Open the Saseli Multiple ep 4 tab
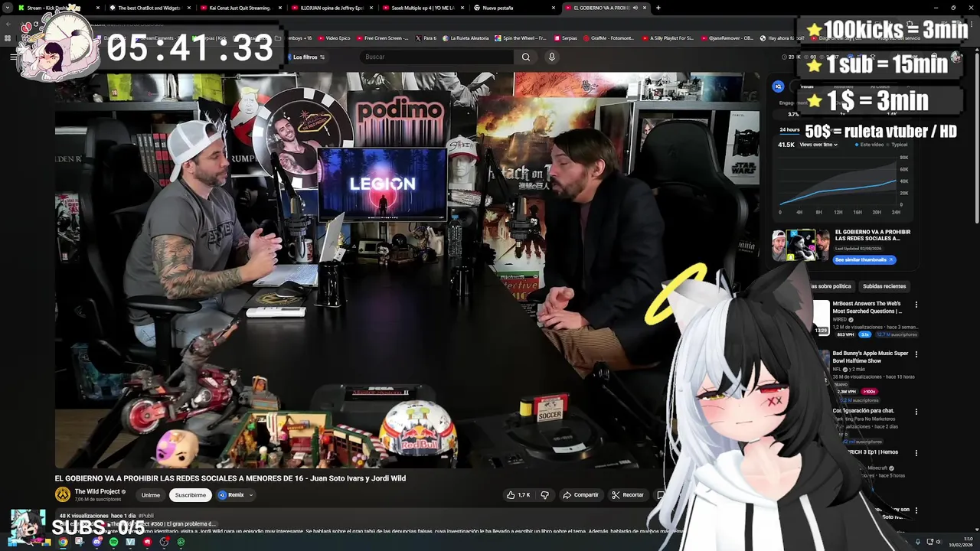980x551 pixels. click(422, 8)
